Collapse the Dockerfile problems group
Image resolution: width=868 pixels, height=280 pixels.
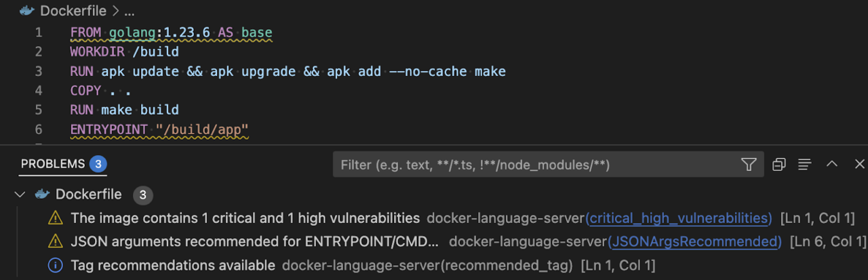[20, 195]
